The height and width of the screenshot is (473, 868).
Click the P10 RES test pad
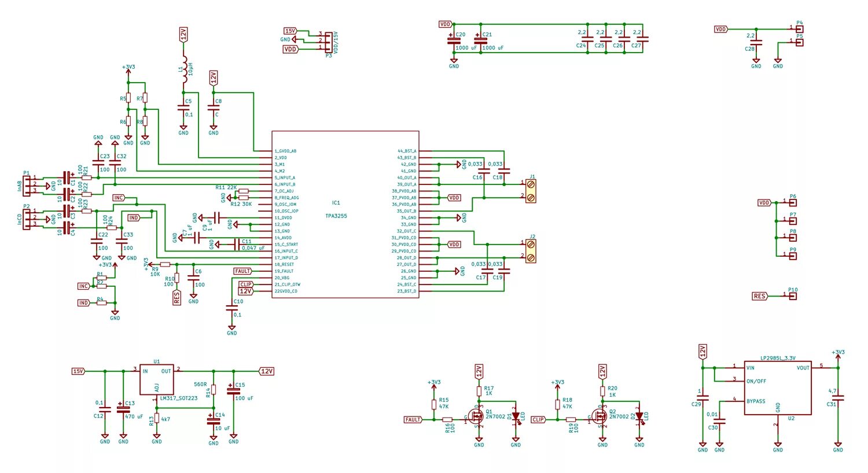pos(793,295)
